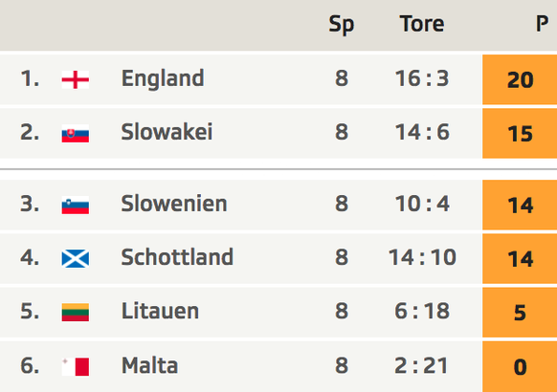Click the Slovakia flag icon

coord(76,134)
